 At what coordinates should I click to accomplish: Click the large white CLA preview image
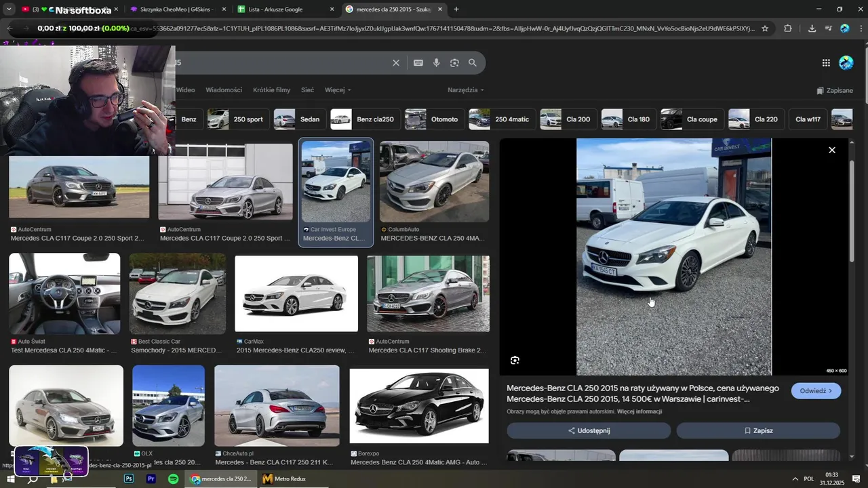(674, 256)
